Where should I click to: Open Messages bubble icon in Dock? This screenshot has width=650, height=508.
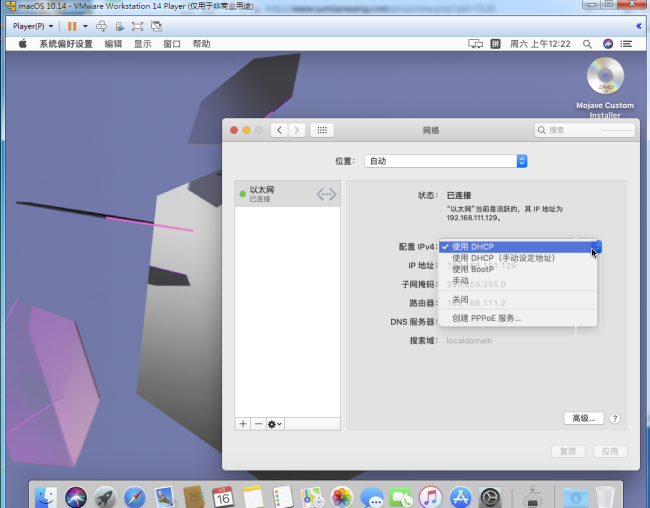point(371,497)
